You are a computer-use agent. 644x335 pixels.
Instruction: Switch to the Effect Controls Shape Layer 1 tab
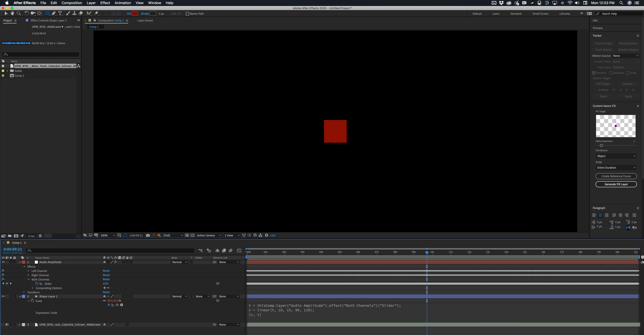[x=48, y=20]
